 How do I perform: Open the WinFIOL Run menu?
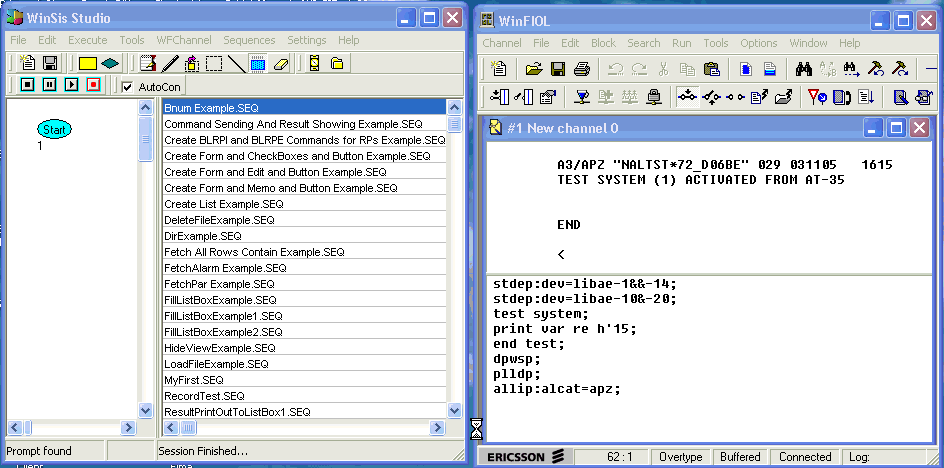click(682, 43)
